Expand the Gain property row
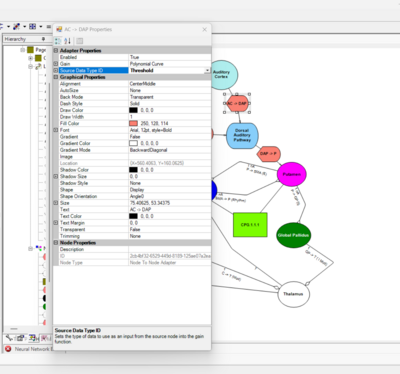The image size is (400, 374). pos(56,64)
